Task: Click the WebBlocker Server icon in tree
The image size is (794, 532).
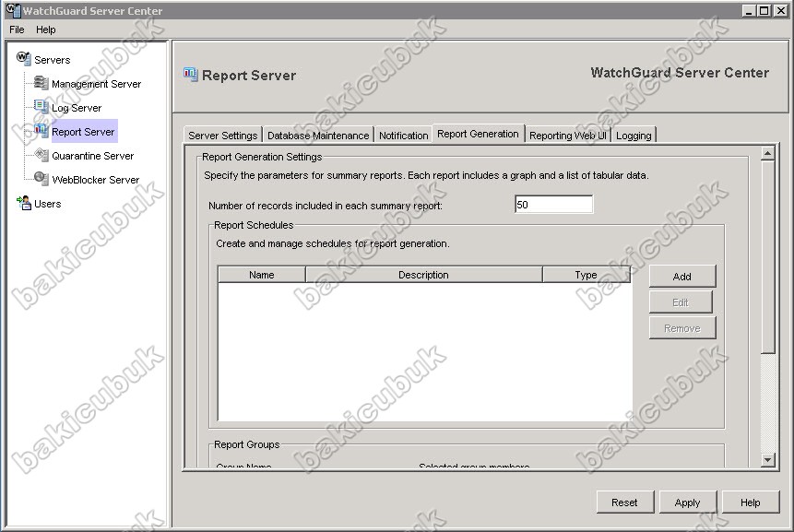Action: pos(41,178)
